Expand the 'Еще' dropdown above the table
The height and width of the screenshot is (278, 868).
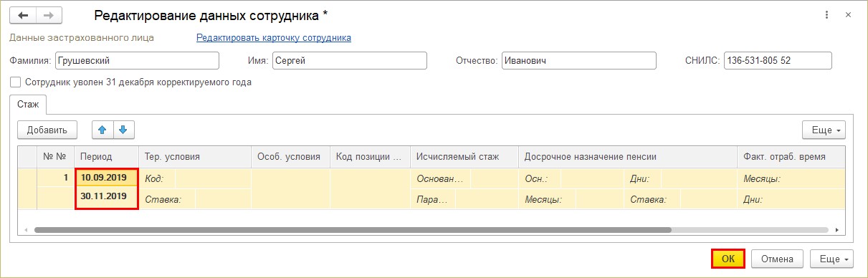[824, 130]
